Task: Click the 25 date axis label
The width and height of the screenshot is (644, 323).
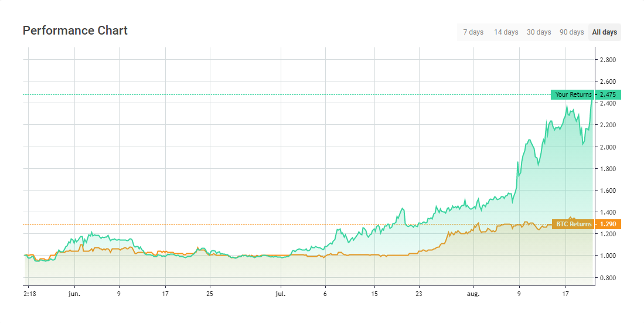Action: point(210,294)
